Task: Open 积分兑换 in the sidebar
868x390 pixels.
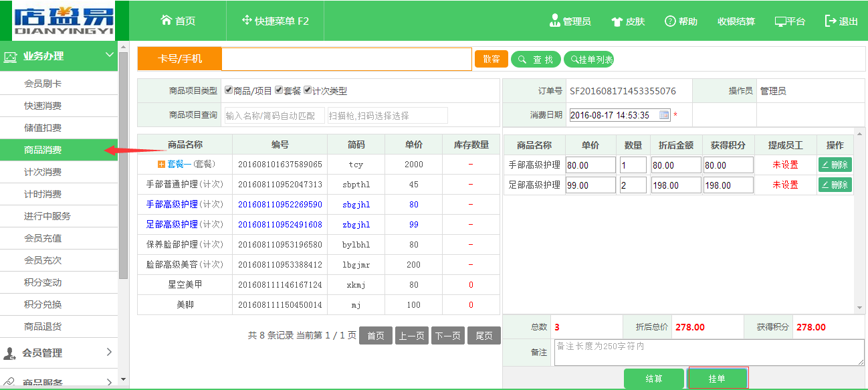Action: [59, 304]
